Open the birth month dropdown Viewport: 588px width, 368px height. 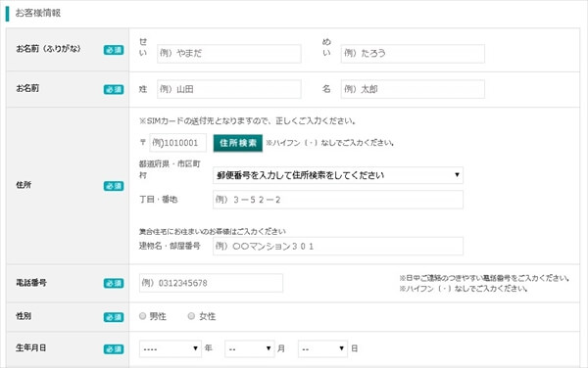tap(250, 348)
